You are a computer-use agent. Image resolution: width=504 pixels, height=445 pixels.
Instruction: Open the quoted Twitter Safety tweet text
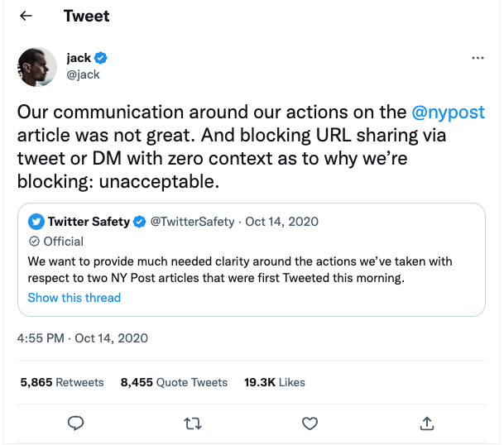point(240,270)
